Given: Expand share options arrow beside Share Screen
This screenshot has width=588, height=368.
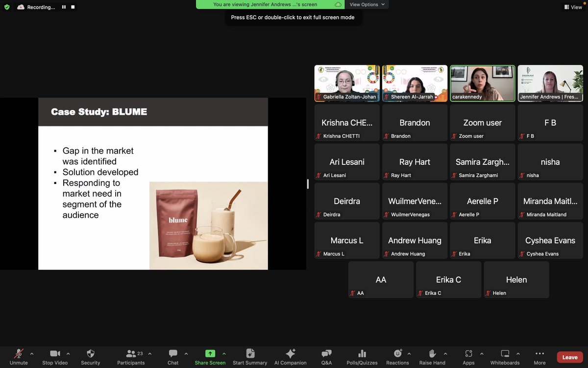Looking at the screenshot, I should pos(224,353).
